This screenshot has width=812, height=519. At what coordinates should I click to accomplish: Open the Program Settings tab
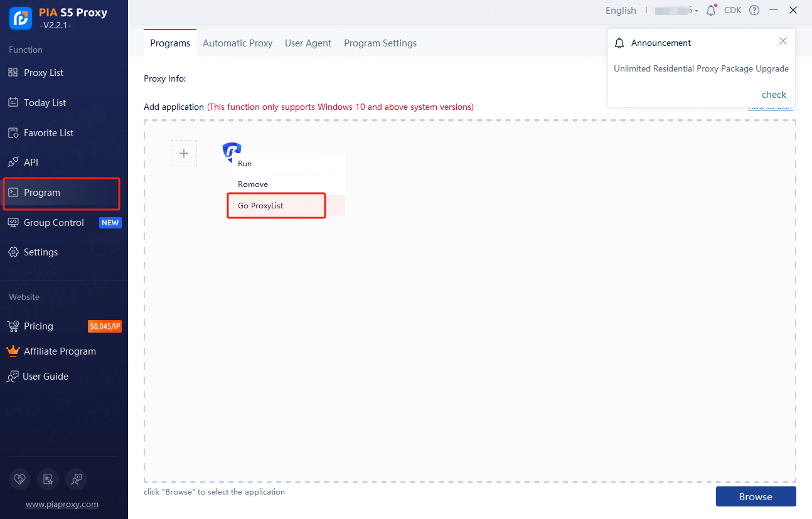[x=380, y=43]
